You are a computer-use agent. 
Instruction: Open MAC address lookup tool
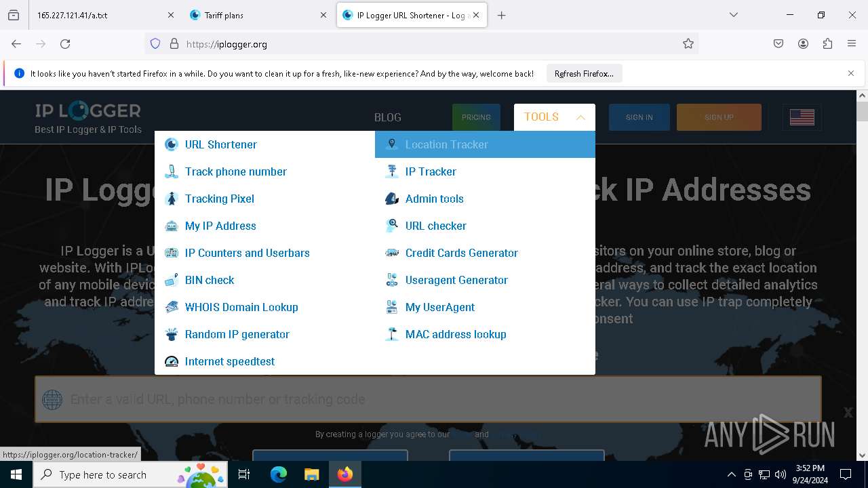(485, 334)
